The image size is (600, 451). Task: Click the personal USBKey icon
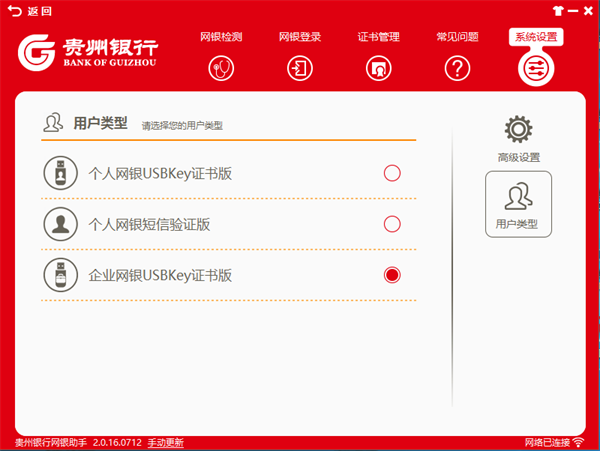(60, 173)
